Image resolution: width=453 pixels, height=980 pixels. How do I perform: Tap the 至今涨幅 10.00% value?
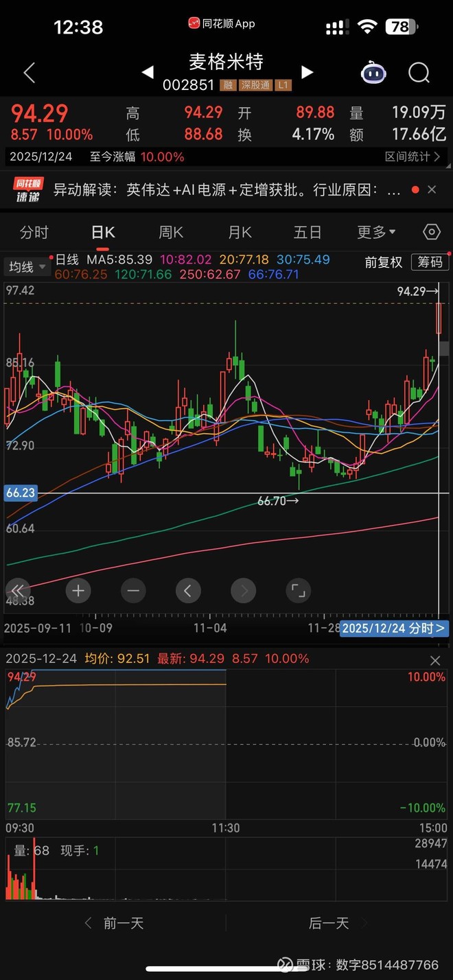[x=162, y=156]
